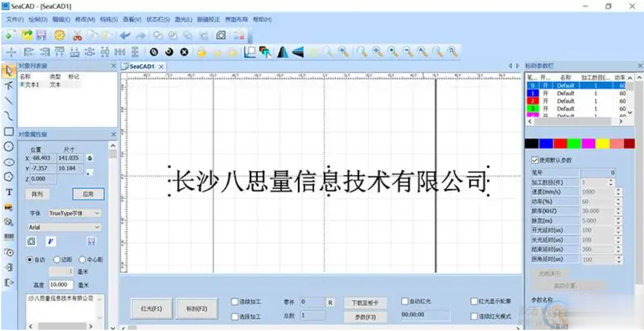This screenshot has width=644, height=331.
Task: Open the 查看(V) menu
Action: [132, 20]
